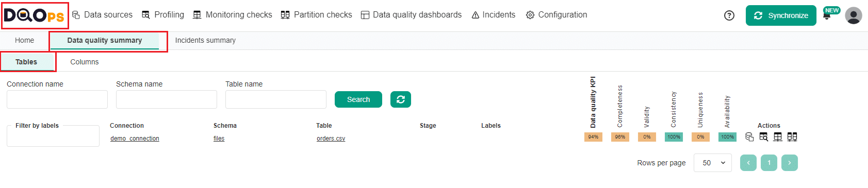Screen dimensions: 868x188
Task: Click the Completeness column header
Action: pyautogui.click(x=620, y=106)
